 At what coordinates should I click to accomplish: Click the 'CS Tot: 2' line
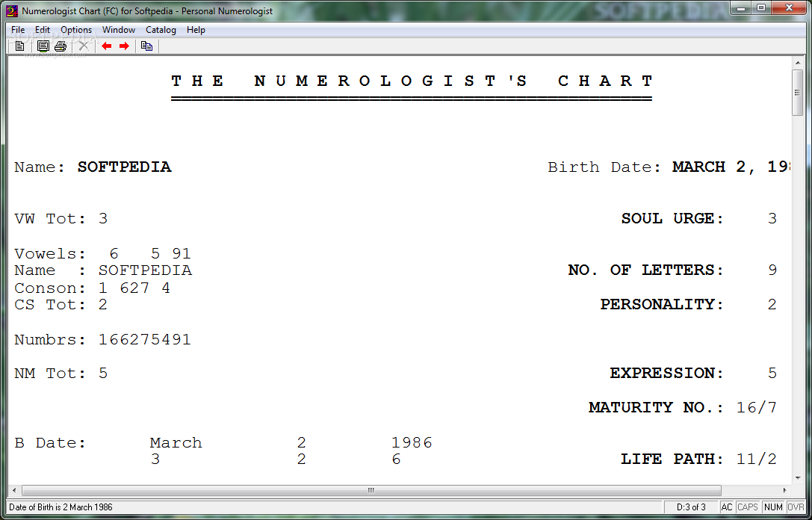tap(61, 305)
